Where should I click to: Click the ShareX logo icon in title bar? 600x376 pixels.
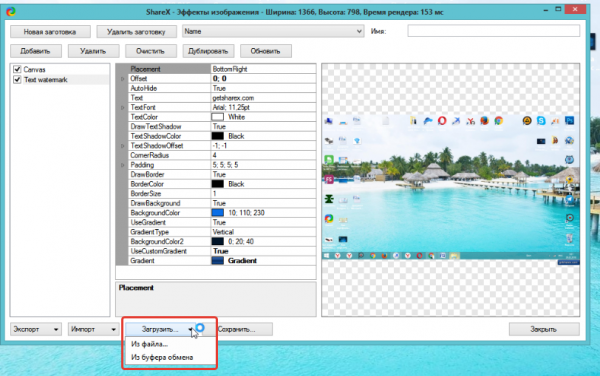coord(11,12)
